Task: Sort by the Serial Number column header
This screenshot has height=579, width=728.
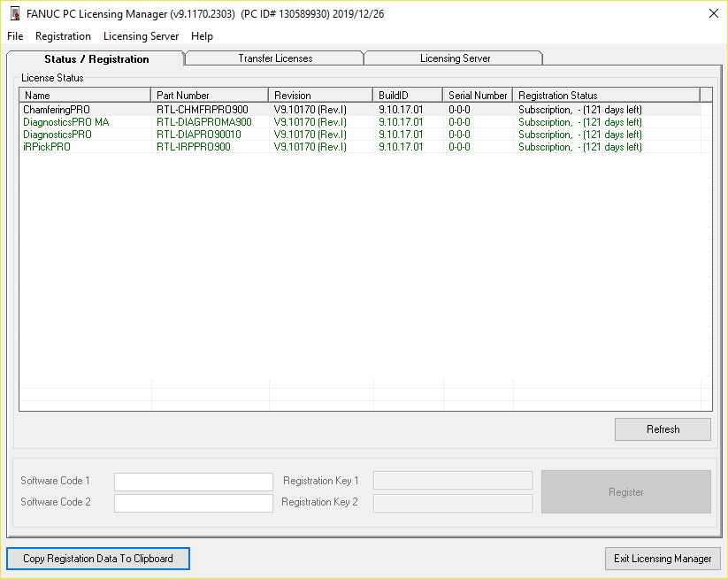Action: pos(478,96)
